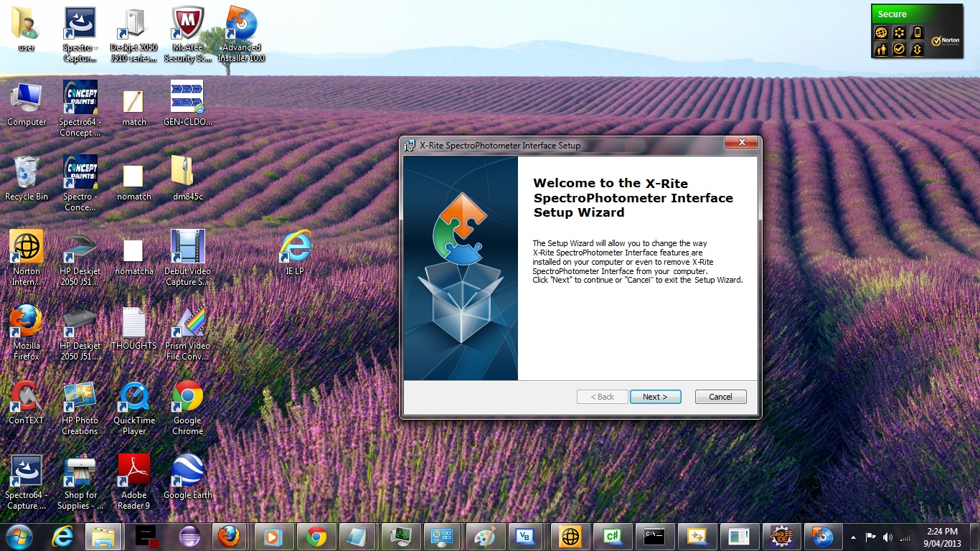Select Spectro64 - Concept Paints shortcut
This screenshot has width=980, height=551.
80,108
